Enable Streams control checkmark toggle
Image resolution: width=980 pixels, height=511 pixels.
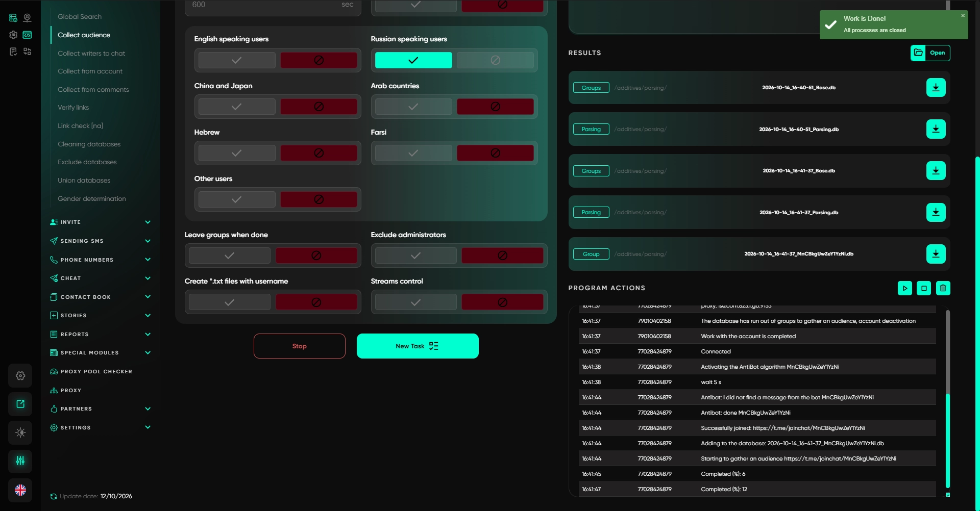click(416, 302)
